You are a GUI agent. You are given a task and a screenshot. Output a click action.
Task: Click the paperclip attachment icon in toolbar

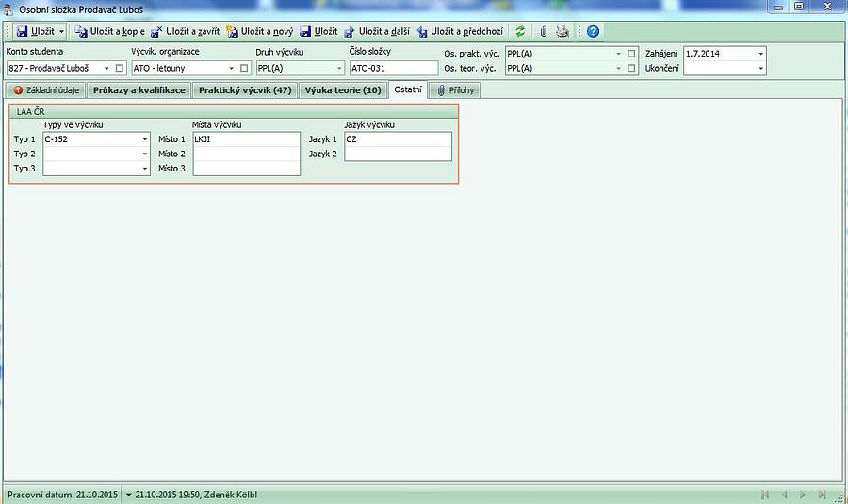544,31
